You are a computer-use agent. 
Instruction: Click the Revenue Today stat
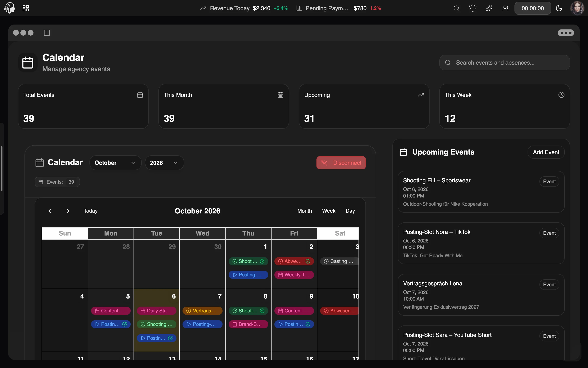tap(244, 8)
